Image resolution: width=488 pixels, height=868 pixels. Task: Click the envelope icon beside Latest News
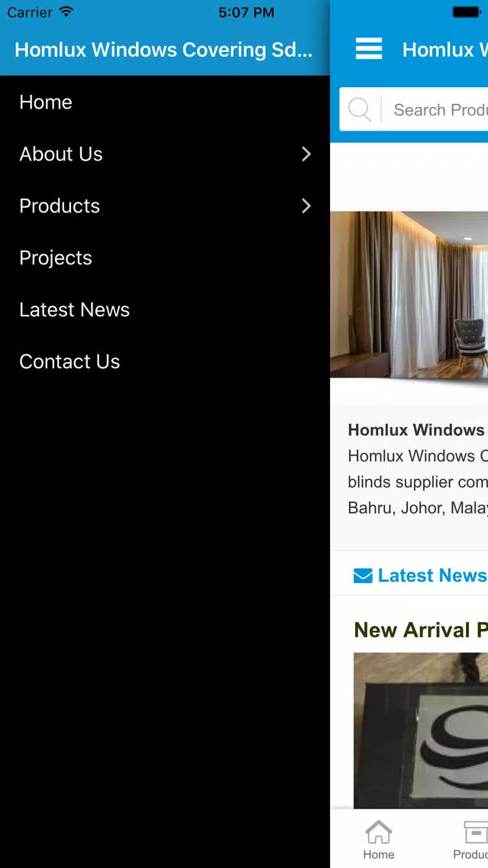pos(363,576)
